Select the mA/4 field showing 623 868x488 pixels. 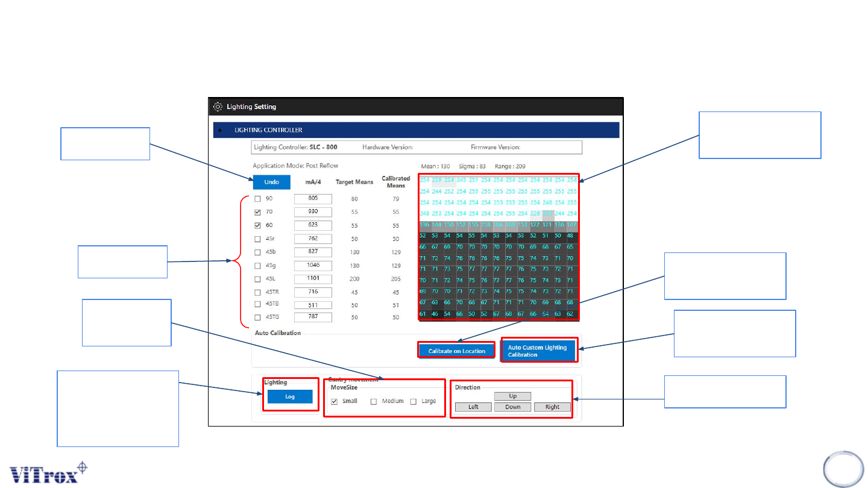tap(313, 225)
